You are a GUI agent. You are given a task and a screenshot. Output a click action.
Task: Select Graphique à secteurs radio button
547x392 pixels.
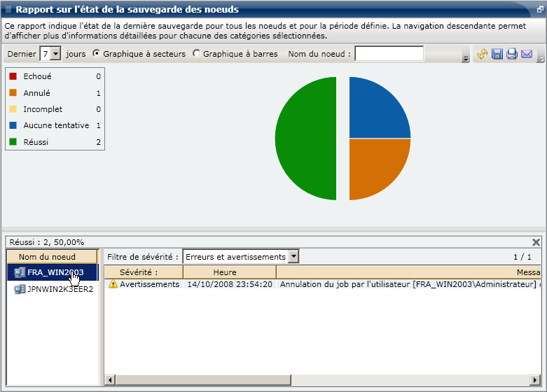click(x=96, y=53)
